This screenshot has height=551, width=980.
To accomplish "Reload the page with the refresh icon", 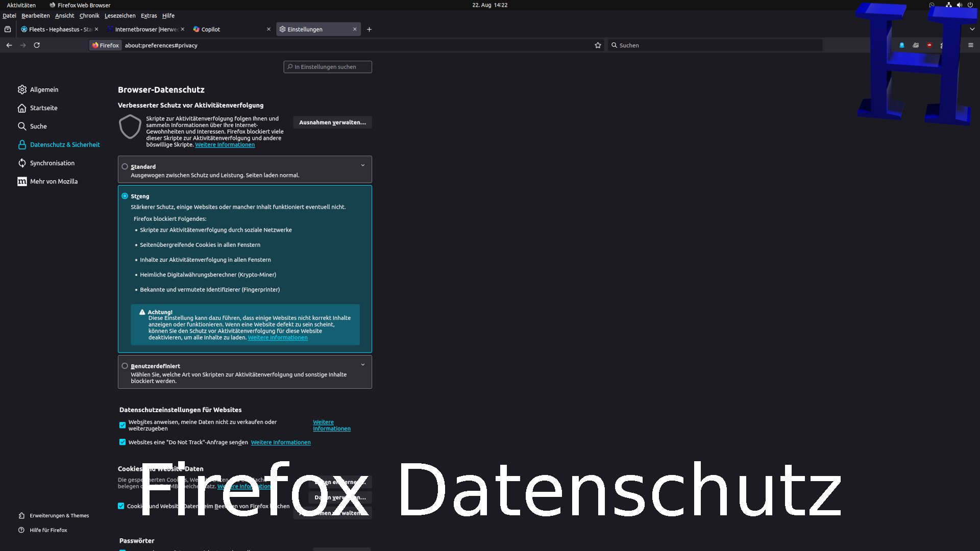I will 37,45.
